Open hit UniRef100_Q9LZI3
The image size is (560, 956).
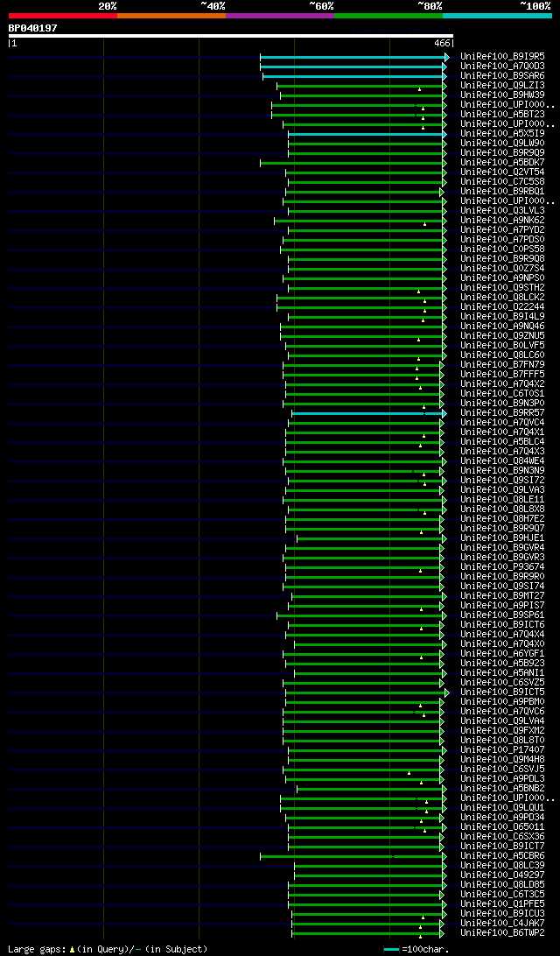(x=503, y=85)
